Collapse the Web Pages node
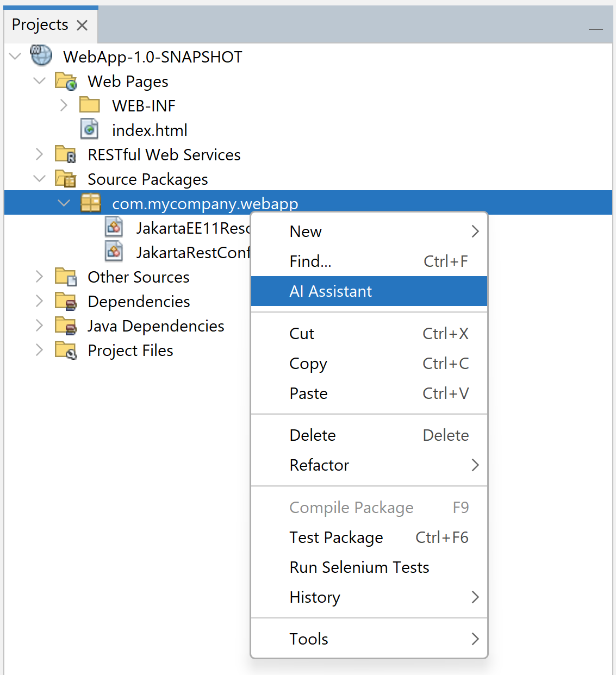 coord(39,81)
